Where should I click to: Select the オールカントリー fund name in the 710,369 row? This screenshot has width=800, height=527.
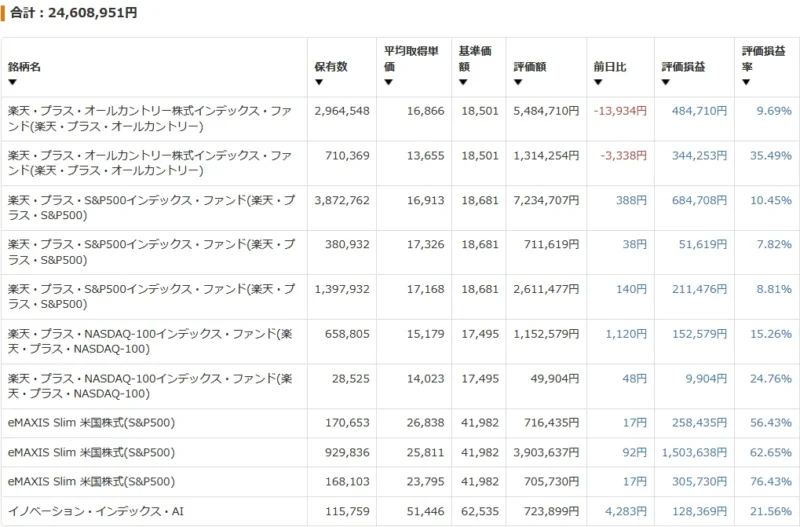pyautogui.click(x=149, y=163)
